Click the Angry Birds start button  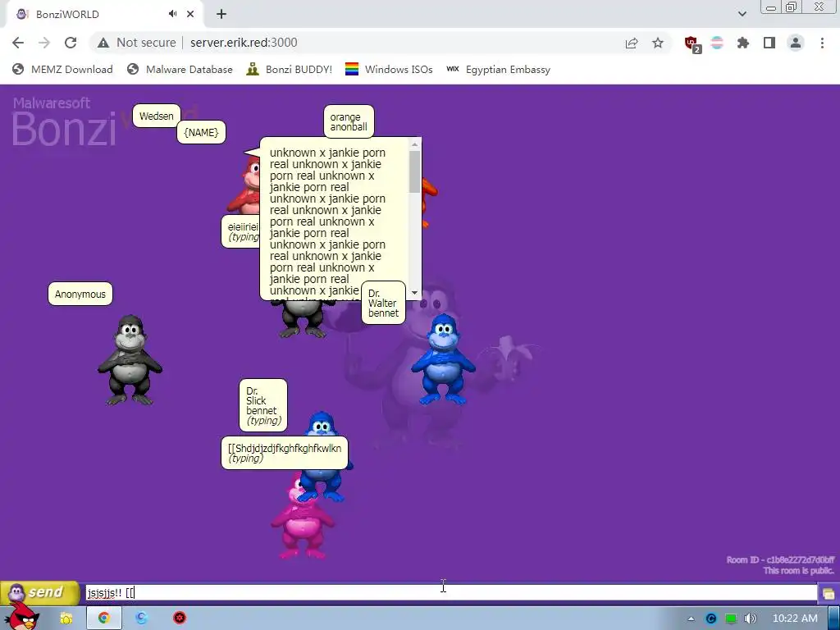[x=21, y=616]
